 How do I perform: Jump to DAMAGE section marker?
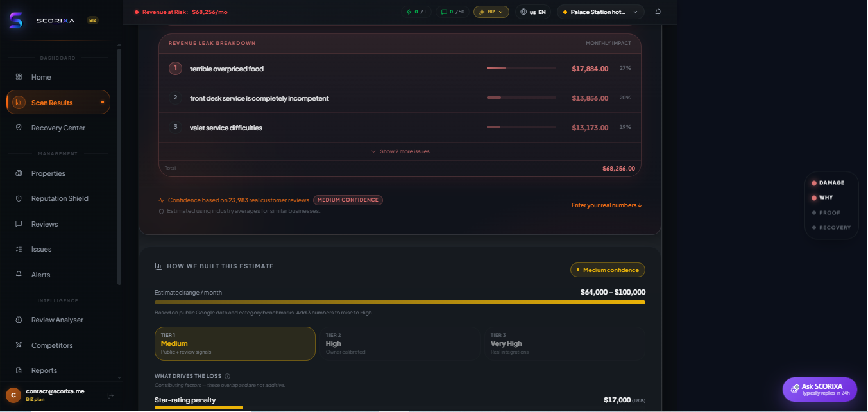(x=828, y=183)
